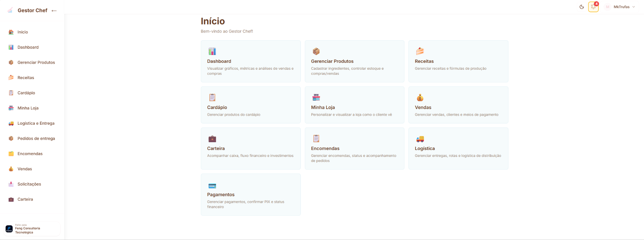The height and width of the screenshot is (240, 644).
Task: Click the truck icon on Logística card
Action: click(x=420, y=139)
